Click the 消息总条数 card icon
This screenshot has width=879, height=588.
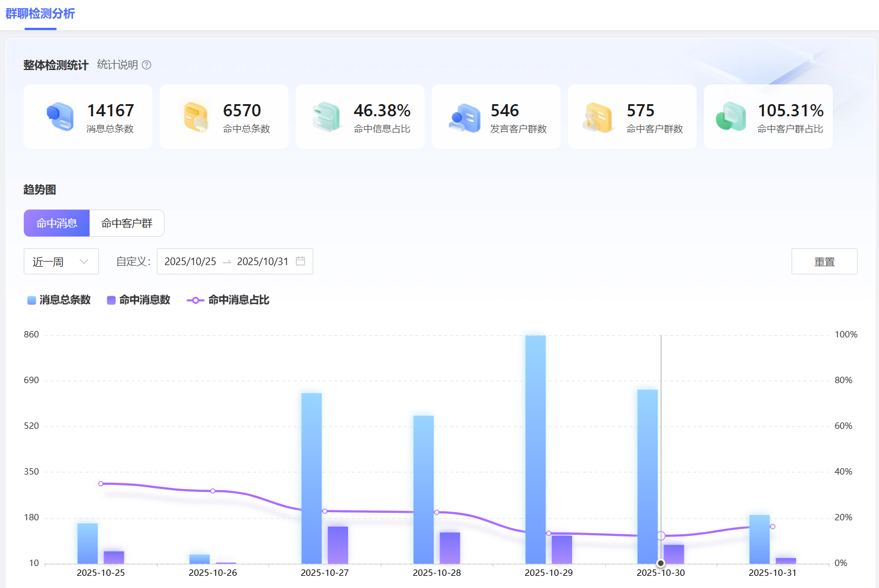tap(60, 116)
